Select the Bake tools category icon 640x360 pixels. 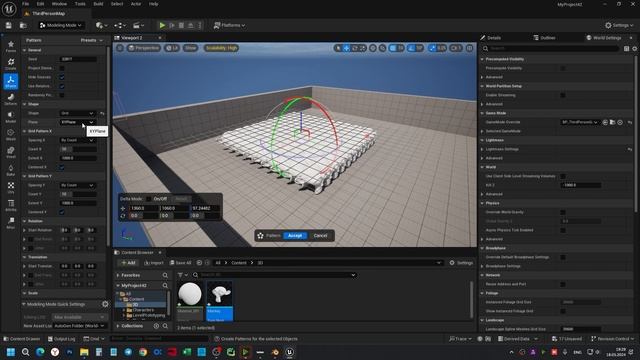(11, 170)
